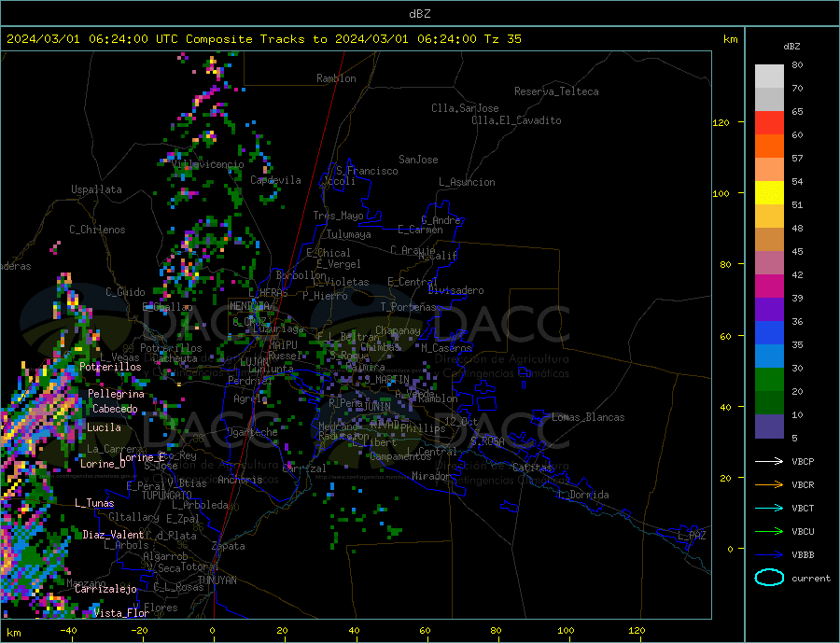Click the Carrizalejo map label
The height and width of the screenshot is (643, 840).
coord(105,589)
